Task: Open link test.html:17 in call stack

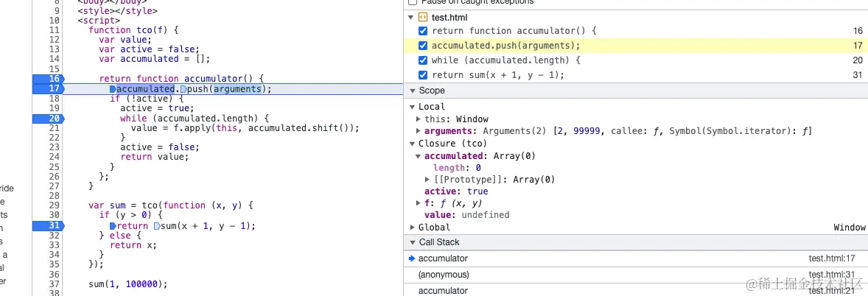Action: (x=831, y=258)
